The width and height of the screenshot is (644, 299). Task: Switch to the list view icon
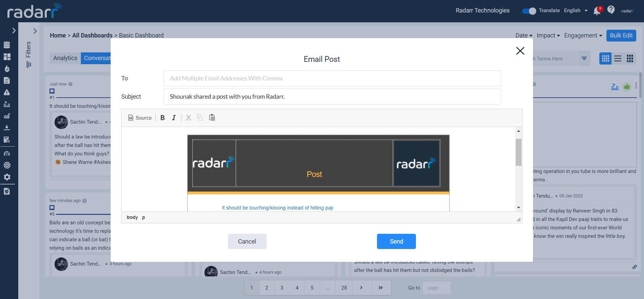click(618, 58)
